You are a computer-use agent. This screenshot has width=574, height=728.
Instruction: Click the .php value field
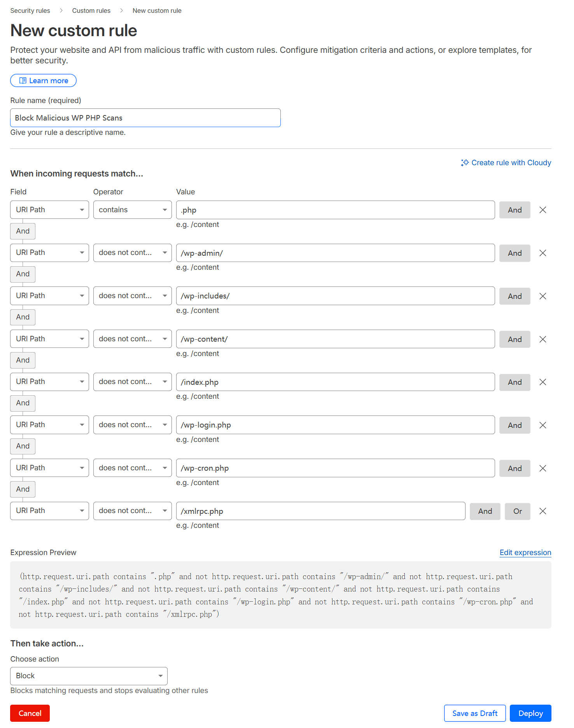click(335, 210)
